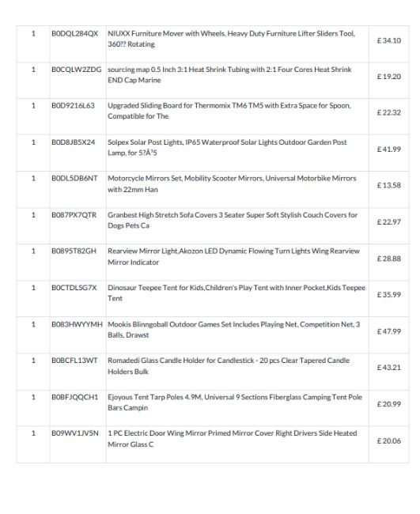This screenshot has width=420, height=514.
Task: Click ASIN B0CQLW2ZDG in the table
Action: 77,70
